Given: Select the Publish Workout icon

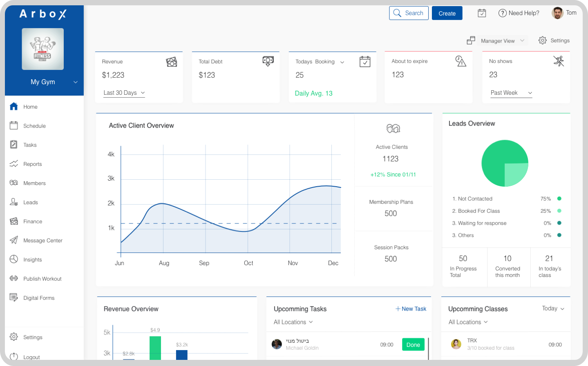Looking at the screenshot, I should point(15,279).
